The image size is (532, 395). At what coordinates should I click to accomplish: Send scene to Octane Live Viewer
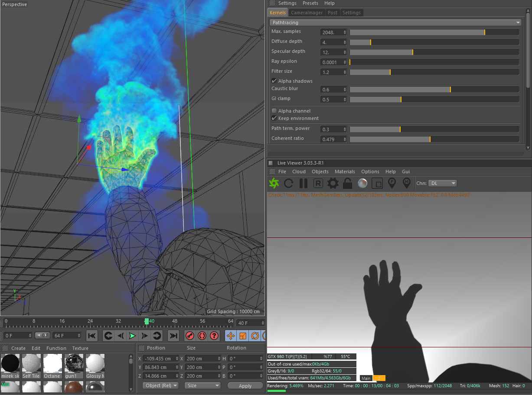tap(274, 183)
